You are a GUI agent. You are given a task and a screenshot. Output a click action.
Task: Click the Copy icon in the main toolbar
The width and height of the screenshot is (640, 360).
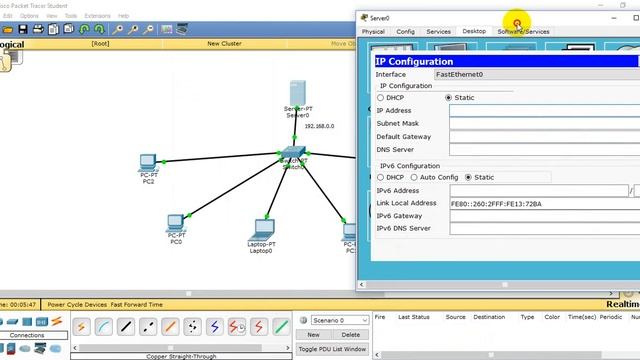click(x=53, y=29)
